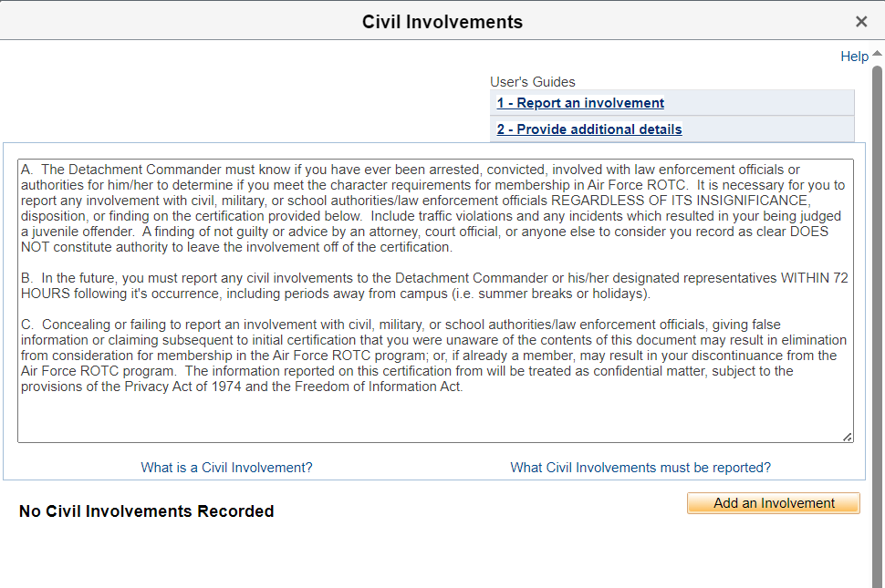The image size is (885, 588).
Task: Place cursor in paragraph A about Detachment Commander
Action: (365, 216)
